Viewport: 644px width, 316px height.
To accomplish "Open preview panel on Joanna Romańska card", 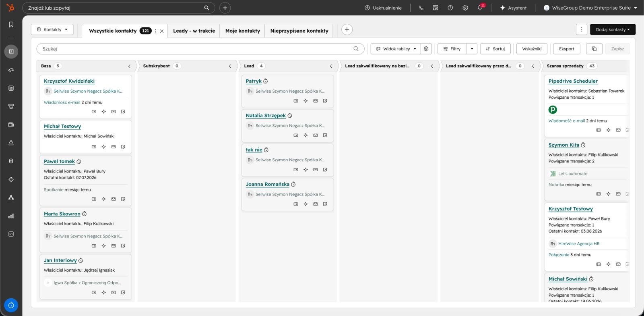I will [296, 204].
